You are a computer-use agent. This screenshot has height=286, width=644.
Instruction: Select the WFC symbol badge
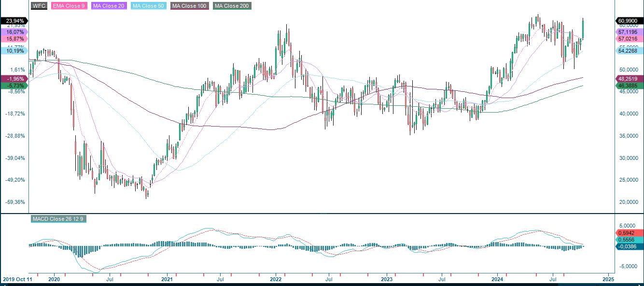40,6
